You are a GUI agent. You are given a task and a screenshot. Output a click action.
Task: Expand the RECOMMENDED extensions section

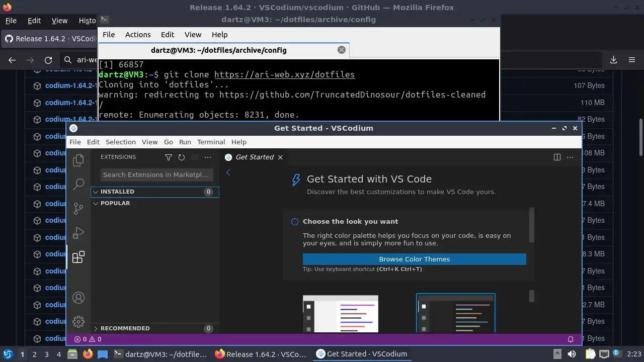155,328
